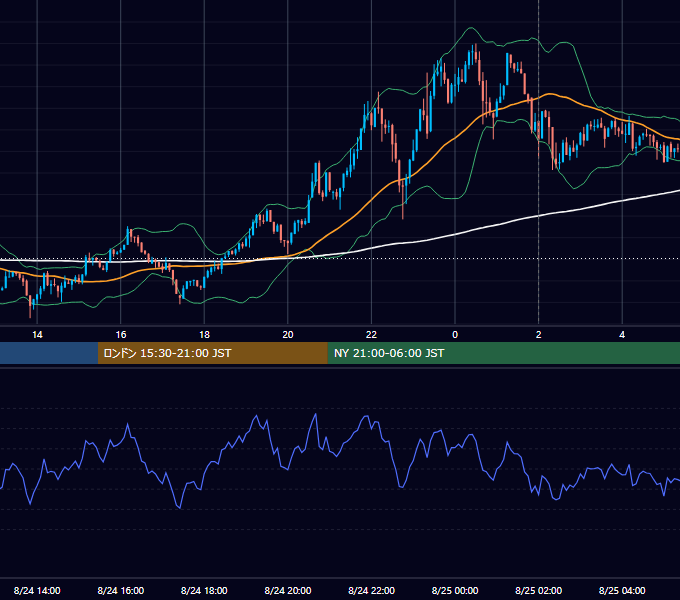The width and height of the screenshot is (680, 600).
Task: Click hour label 20 on price chart axis
Action: coord(288,334)
